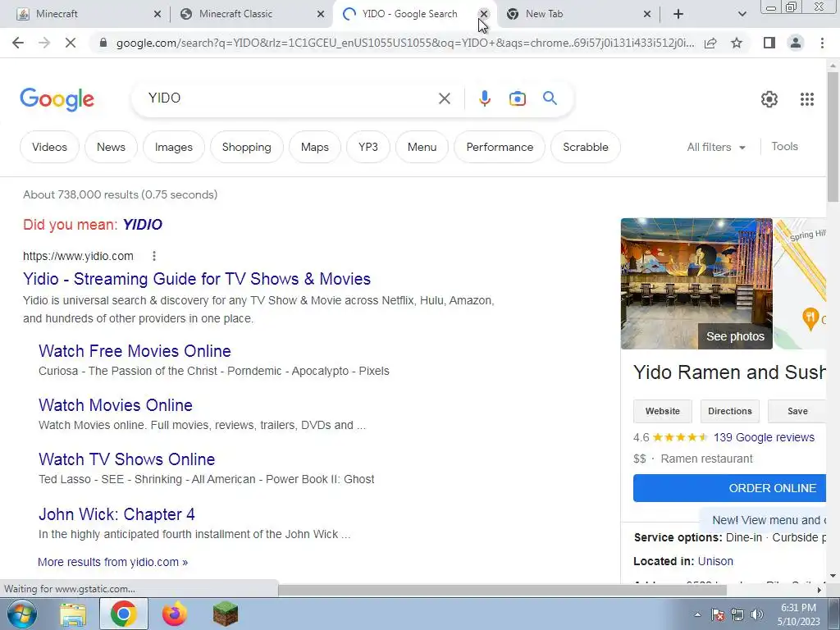Save the Yido Ramen listing
840x630 pixels.
click(x=797, y=411)
